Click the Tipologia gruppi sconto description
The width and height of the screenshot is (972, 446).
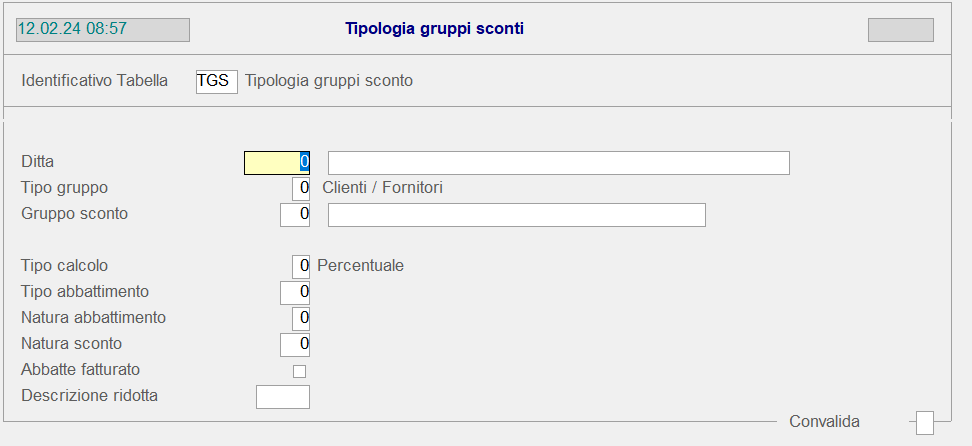pos(329,81)
